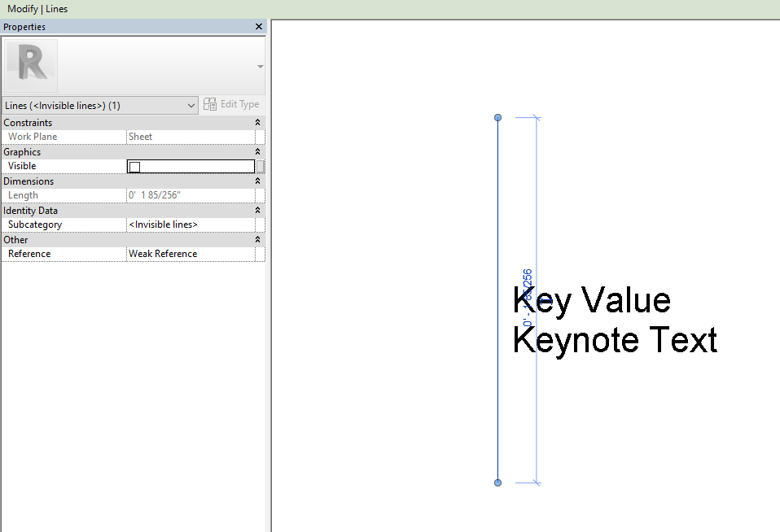
Task: Click the Subcategory parameter label
Action: (x=35, y=225)
